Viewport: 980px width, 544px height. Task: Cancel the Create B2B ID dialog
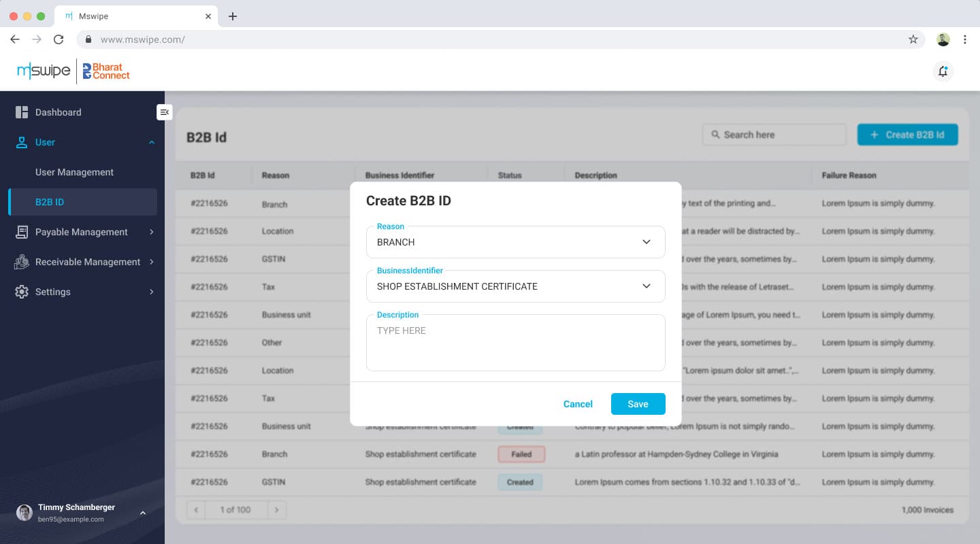(x=578, y=404)
